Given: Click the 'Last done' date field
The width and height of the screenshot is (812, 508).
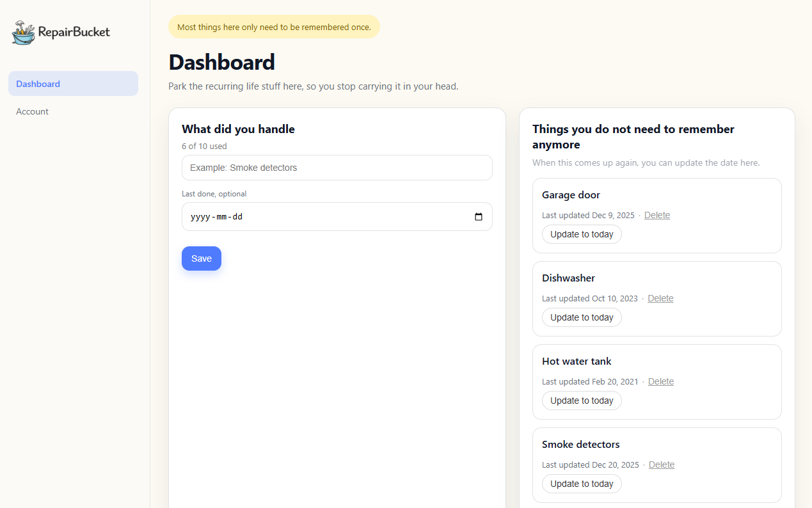Looking at the screenshot, I should pos(320,216).
